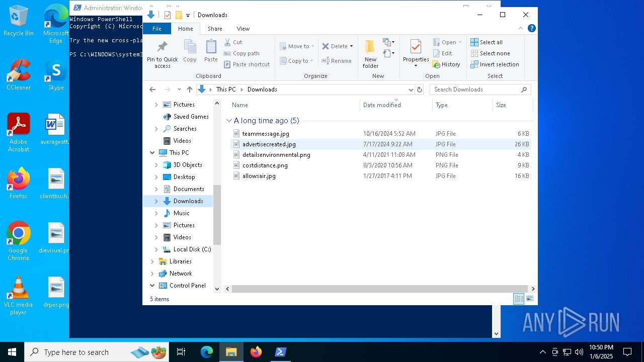644x362 pixels.
Task: Switch to the Share ribbon tab
Action: coord(215,29)
